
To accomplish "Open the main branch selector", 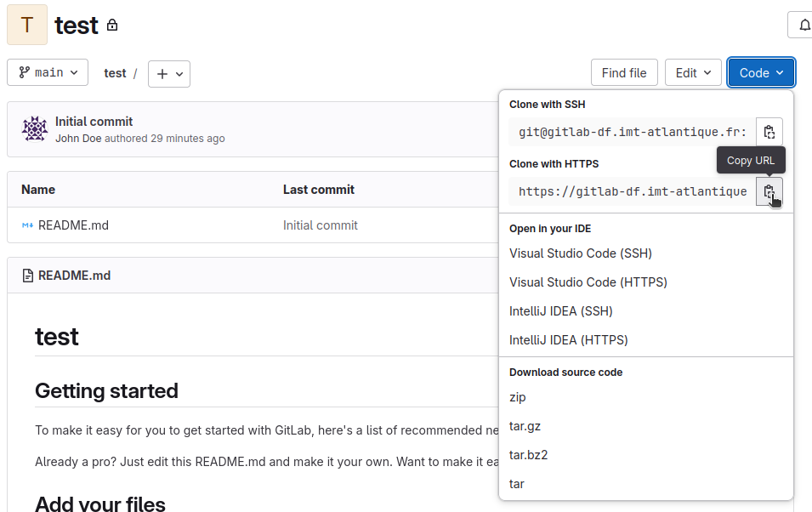I will coord(48,72).
